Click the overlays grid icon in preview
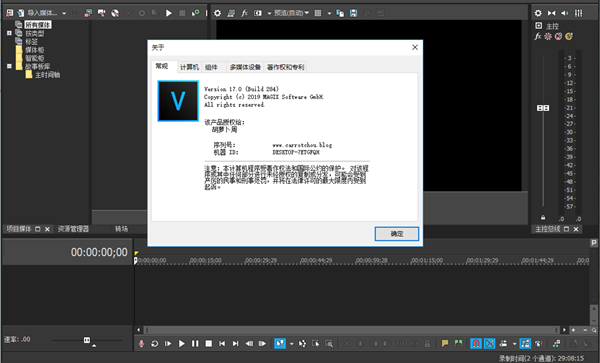Screen dimensions: 600x363 318,13
